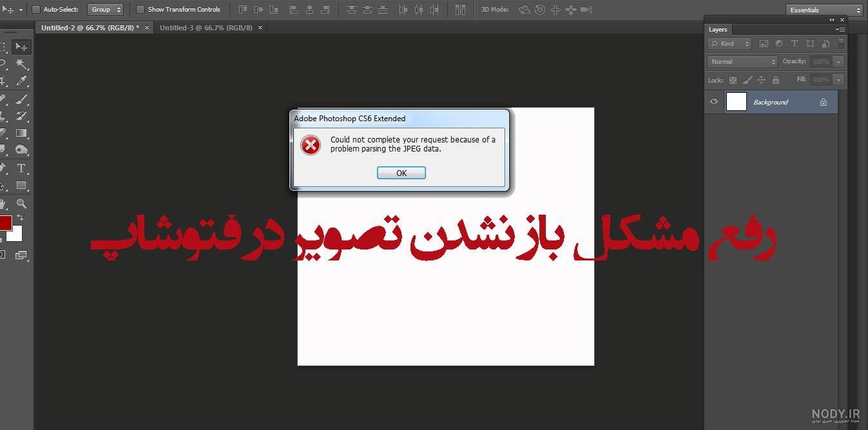Toggle lock image pixels brush icon

click(747, 80)
